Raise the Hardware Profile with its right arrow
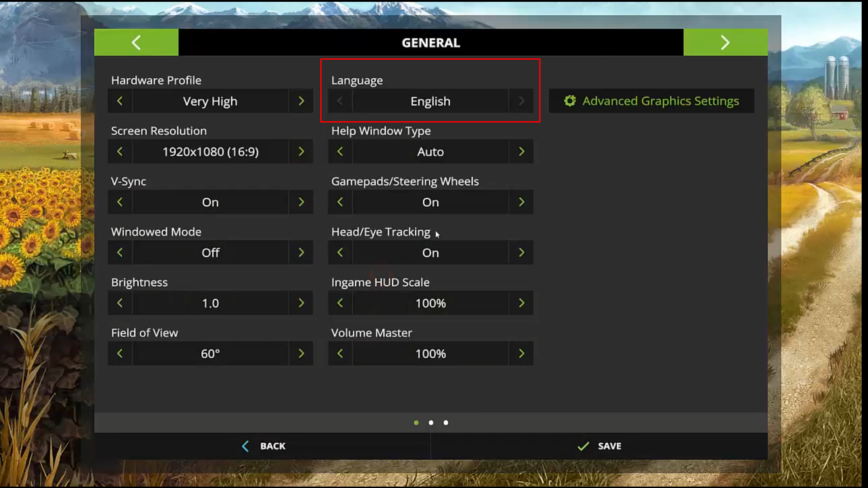This screenshot has width=868, height=488. [301, 101]
